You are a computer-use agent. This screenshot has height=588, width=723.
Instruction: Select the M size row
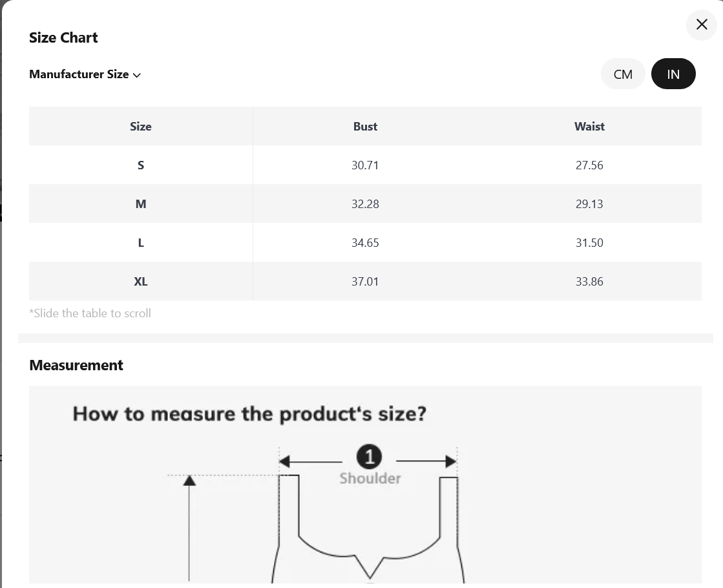point(365,204)
